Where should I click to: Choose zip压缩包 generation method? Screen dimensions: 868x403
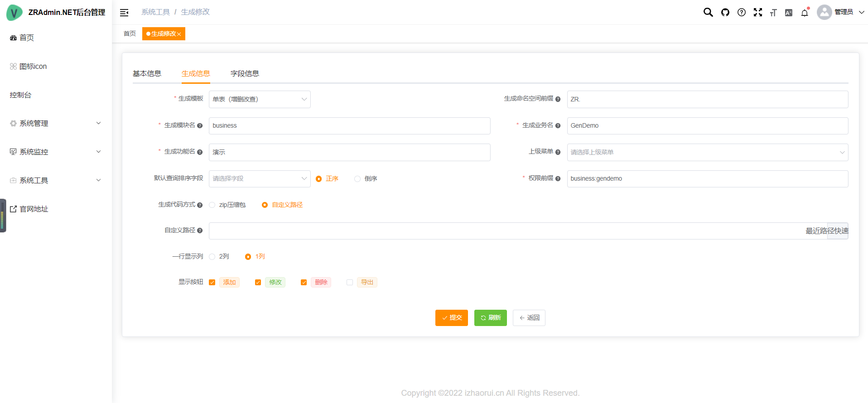(212, 205)
